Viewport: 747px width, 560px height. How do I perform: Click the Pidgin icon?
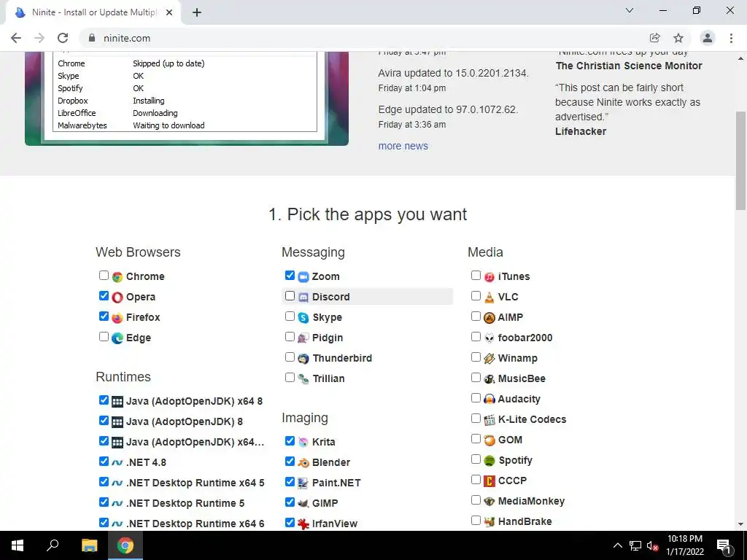[303, 338]
